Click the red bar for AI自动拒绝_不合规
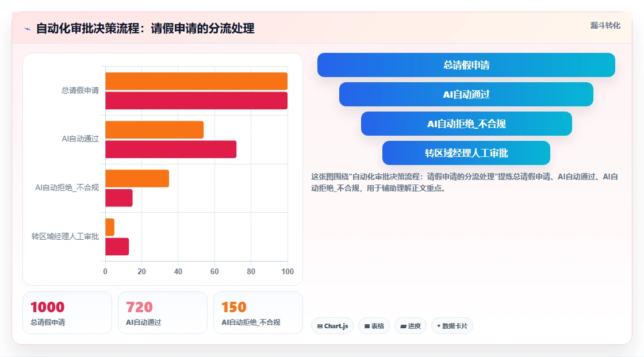 [x=119, y=198]
